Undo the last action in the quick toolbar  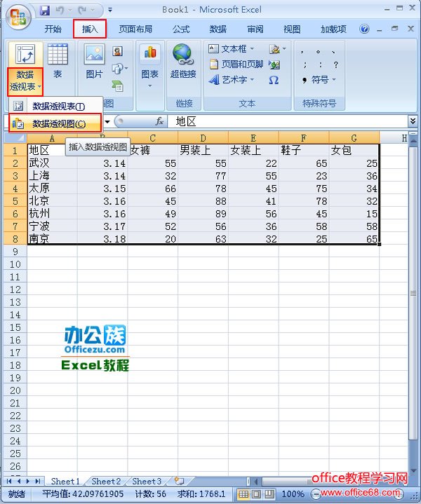pyautogui.click(x=60, y=11)
